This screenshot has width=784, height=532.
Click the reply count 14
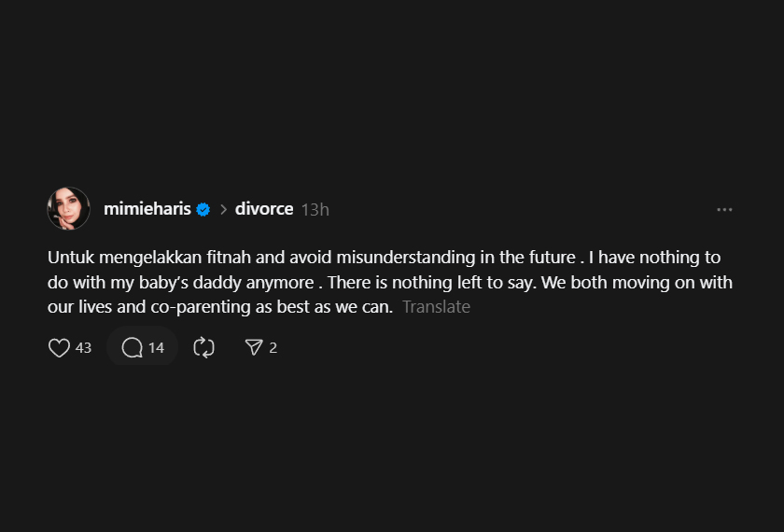[x=156, y=348]
